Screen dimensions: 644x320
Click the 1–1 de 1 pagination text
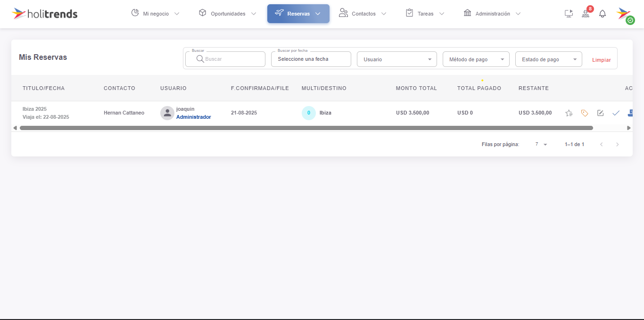(x=574, y=144)
